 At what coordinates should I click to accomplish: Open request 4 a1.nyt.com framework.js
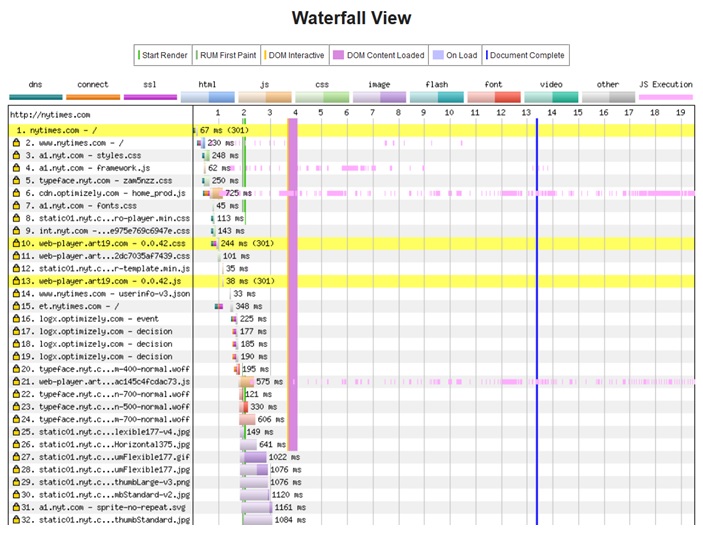(101, 168)
